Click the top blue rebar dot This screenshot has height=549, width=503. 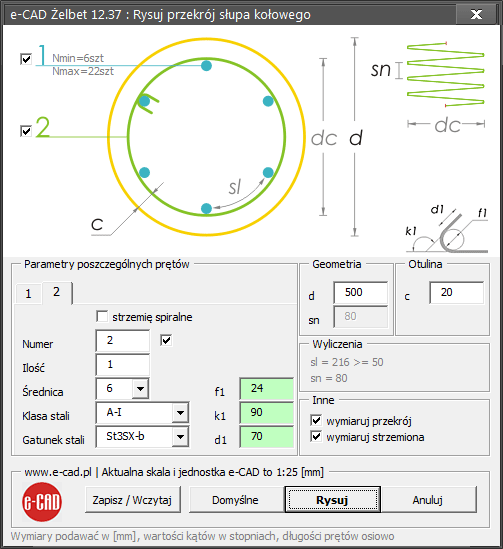pyautogui.click(x=207, y=65)
